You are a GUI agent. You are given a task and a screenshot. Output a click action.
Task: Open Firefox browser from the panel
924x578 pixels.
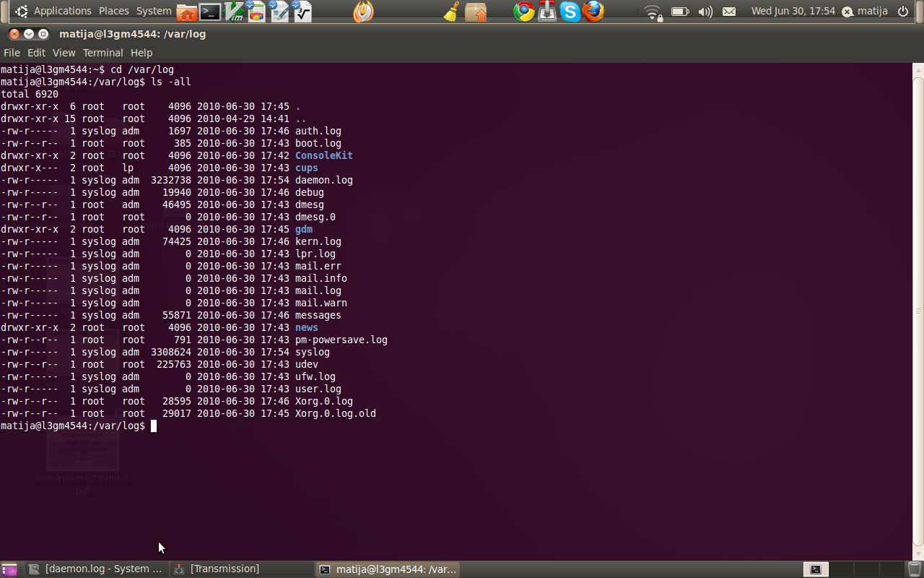(x=593, y=12)
